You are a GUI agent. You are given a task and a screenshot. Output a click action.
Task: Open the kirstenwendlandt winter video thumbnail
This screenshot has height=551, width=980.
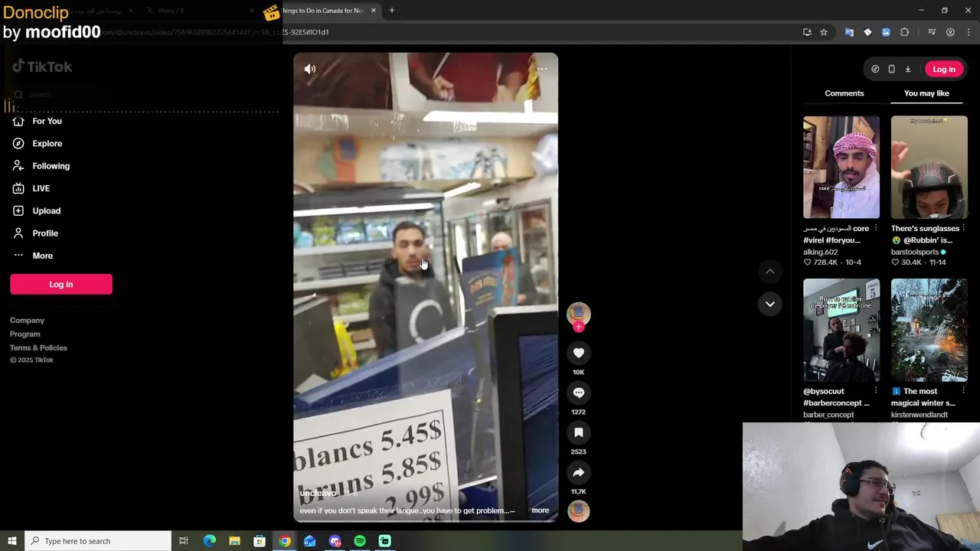929,330
